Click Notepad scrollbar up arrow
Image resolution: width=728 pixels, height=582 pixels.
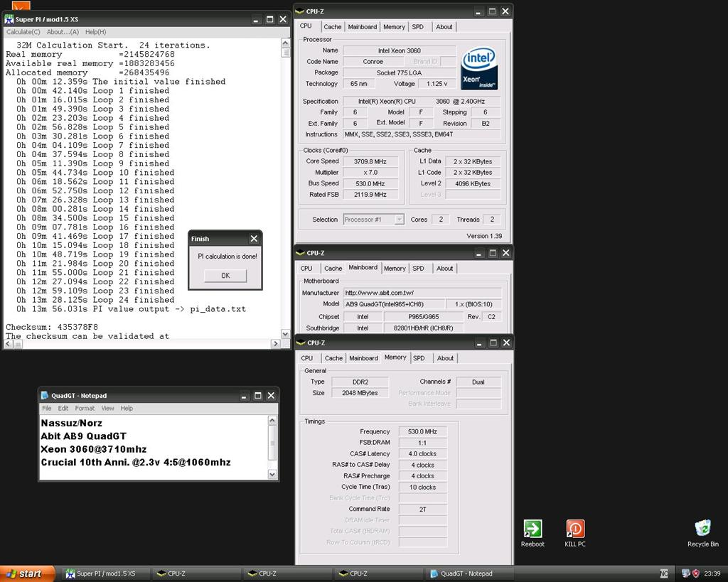coord(272,421)
